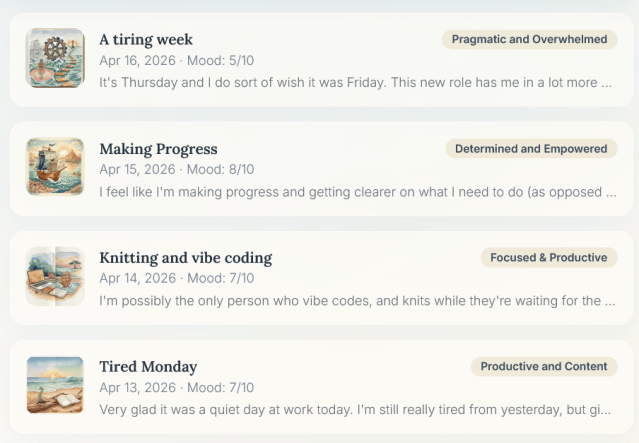This screenshot has width=639, height=443.
Task: Click the beach thumbnail for Tired Monday
Action: point(55,385)
